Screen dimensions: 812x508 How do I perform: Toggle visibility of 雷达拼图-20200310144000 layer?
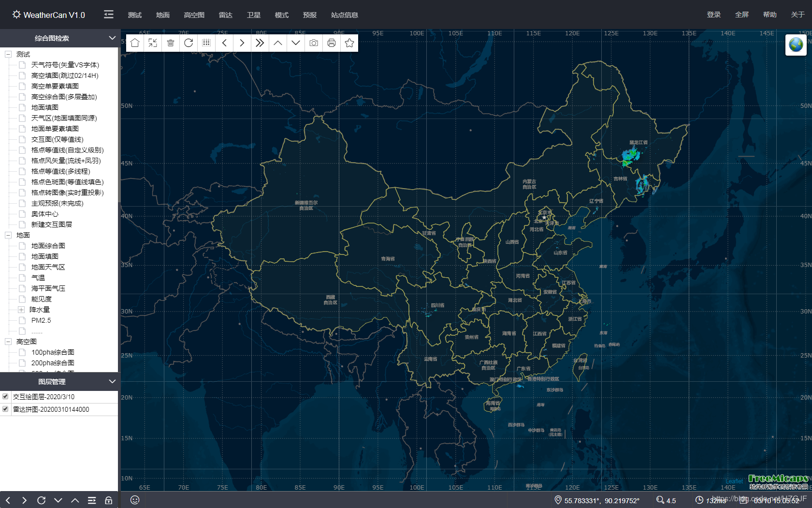point(5,409)
